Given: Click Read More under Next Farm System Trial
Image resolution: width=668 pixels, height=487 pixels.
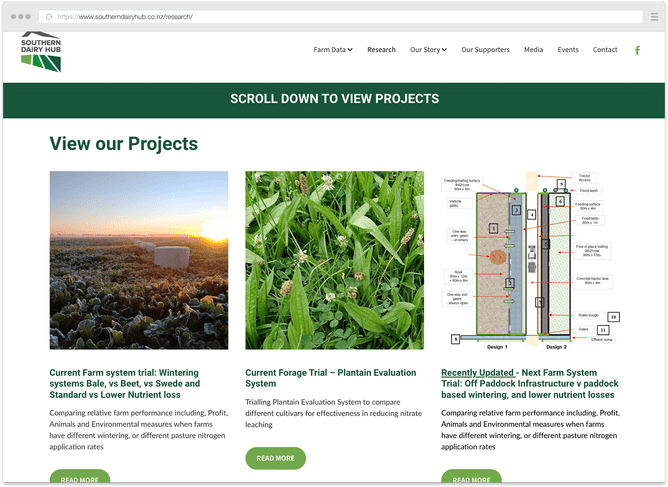Looking at the screenshot, I should (471, 479).
